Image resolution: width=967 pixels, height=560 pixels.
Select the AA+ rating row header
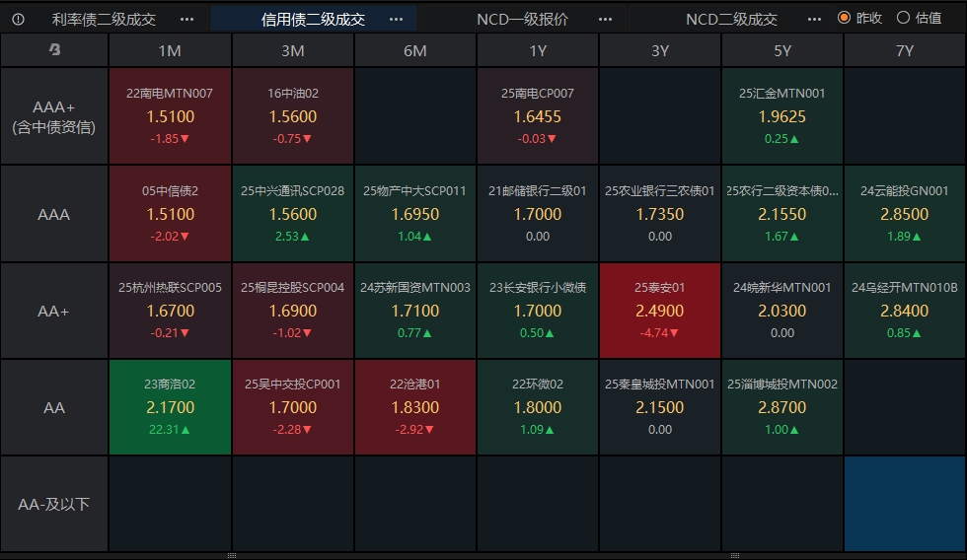pos(54,311)
